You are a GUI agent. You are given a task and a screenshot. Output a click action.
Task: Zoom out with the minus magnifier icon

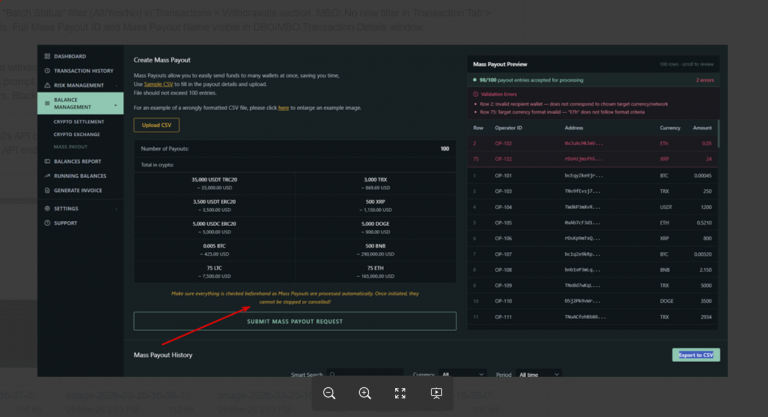coord(329,393)
